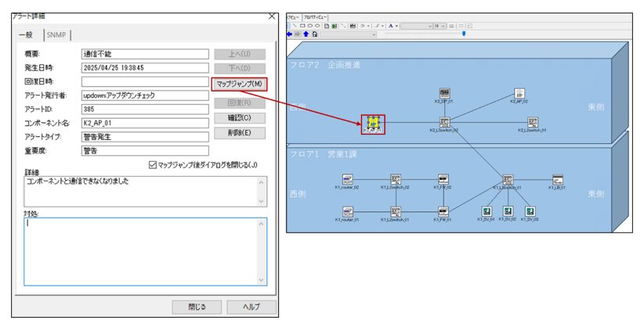Click the K1_SV_01 server icon
644x324 pixels.
coord(487,211)
